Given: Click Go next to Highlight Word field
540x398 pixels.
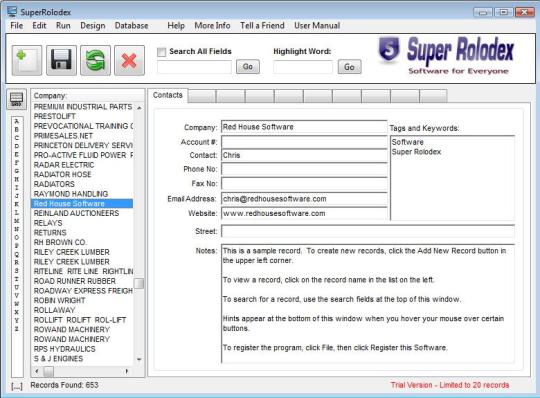Looking at the screenshot, I should [x=349, y=67].
